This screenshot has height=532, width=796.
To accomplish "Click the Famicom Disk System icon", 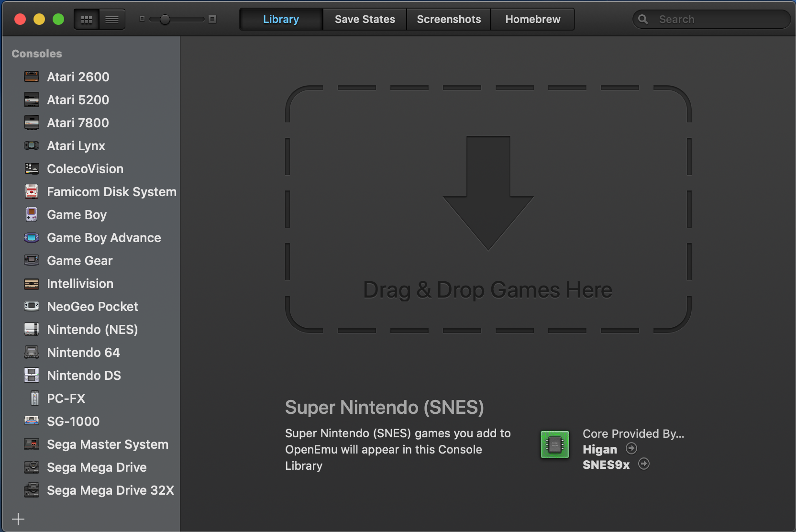I will (x=32, y=191).
